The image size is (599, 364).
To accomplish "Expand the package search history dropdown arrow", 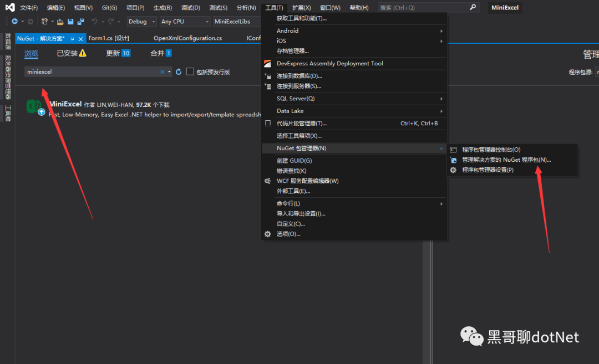I will pyautogui.click(x=169, y=71).
